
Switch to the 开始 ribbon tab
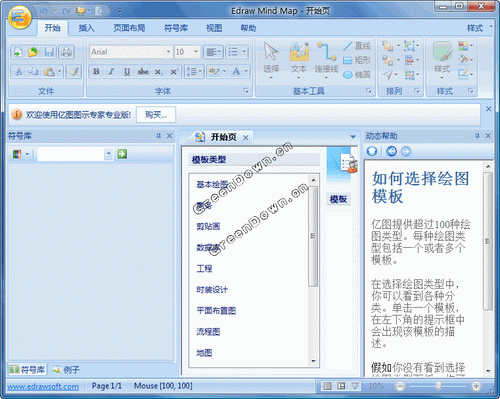(x=52, y=28)
